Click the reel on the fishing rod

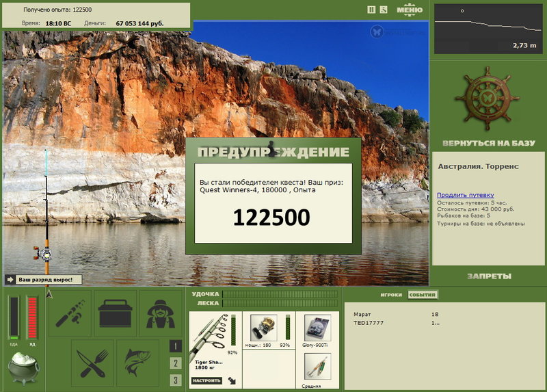(x=43, y=254)
